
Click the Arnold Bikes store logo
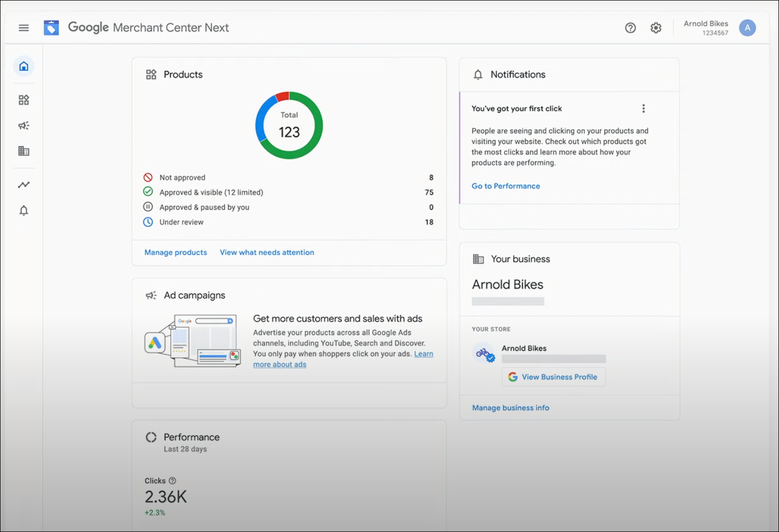484,353
